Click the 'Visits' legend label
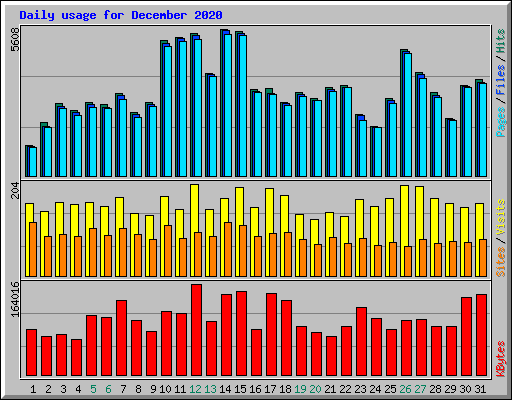Viewport: 512px width, 400px height. 501,218
